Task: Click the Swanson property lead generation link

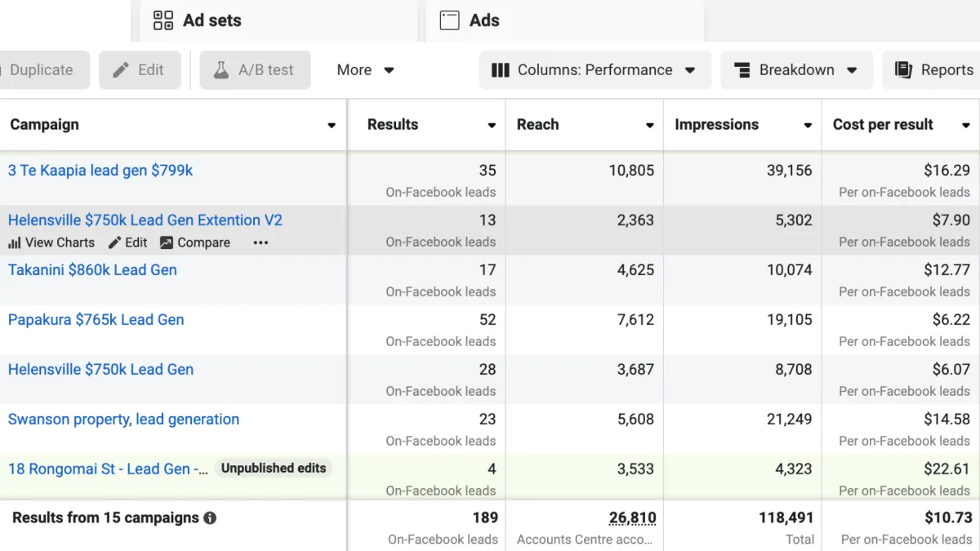Action: pyautogui.click(x=123, y=420)
